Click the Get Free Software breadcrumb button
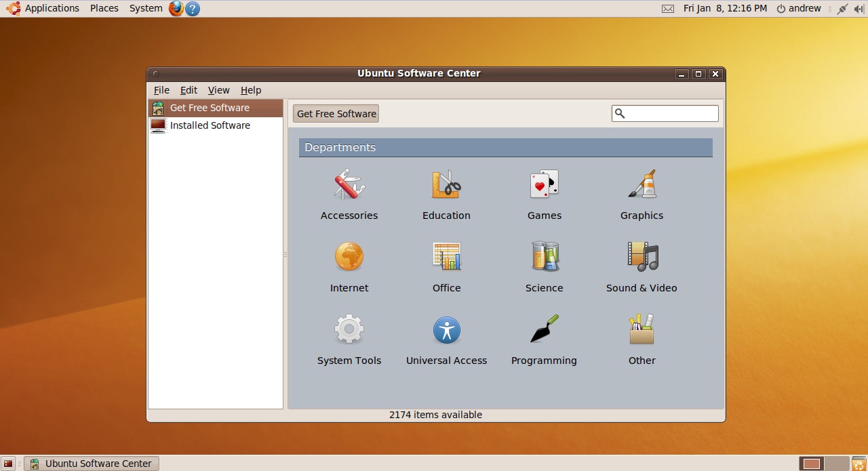The width and height of the screenshot is (868, 471). coord(336,114)
